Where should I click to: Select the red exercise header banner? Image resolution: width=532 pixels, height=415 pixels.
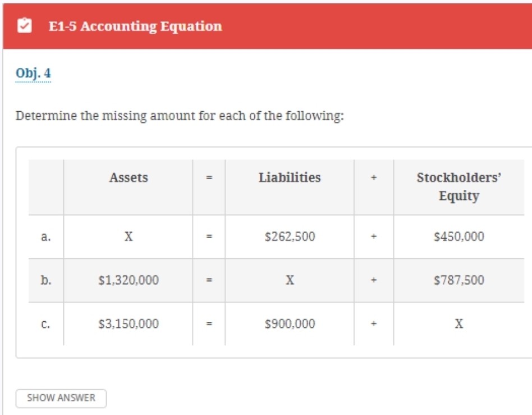pos(266,25)
